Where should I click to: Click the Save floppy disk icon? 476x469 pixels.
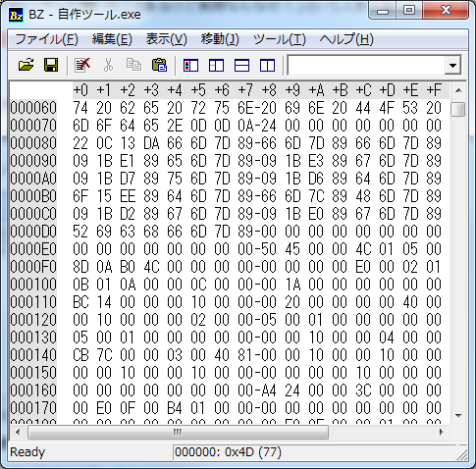[51, 65]
